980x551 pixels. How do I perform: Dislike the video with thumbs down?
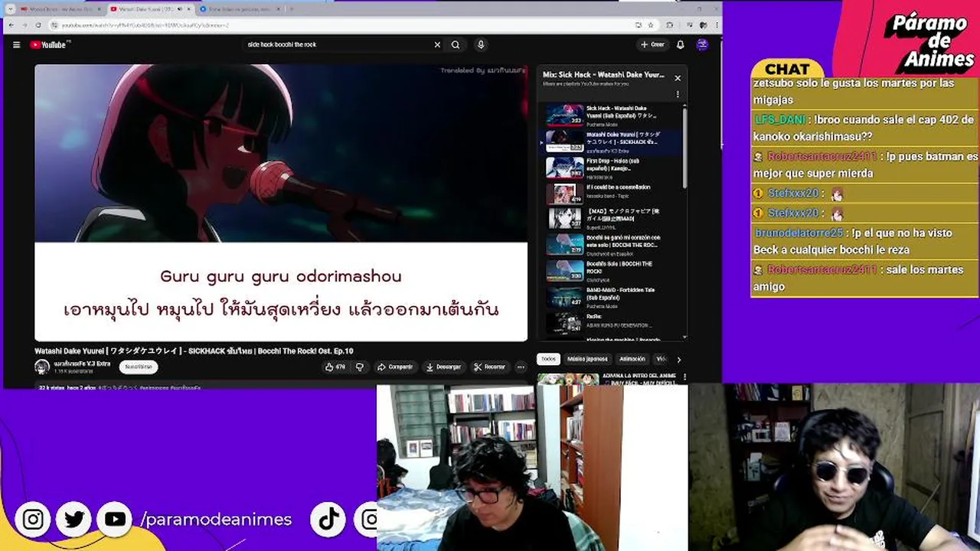pyautogui.click(x=360, y=367)
